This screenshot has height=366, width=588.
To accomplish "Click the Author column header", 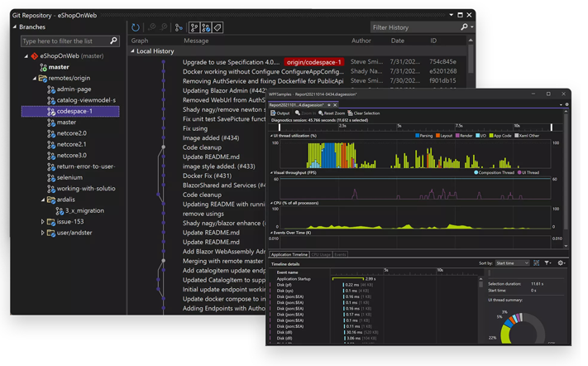I will click(361, 41).
